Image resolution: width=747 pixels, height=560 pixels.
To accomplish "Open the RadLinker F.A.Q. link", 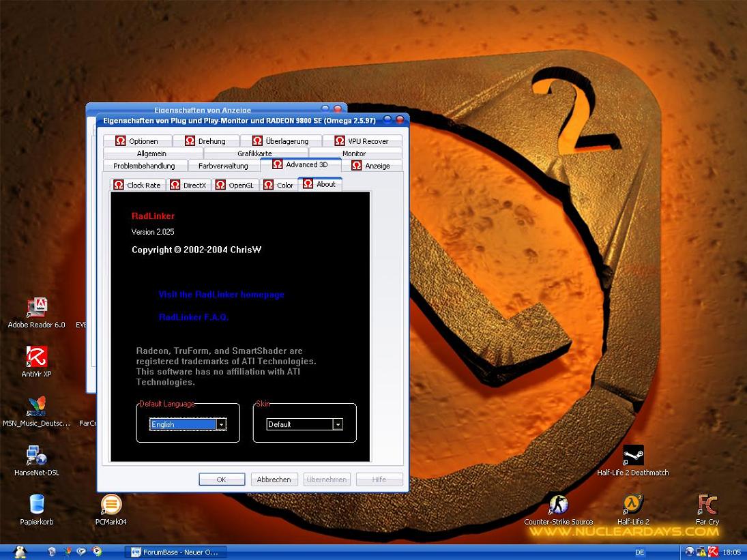I will (194, 317).
